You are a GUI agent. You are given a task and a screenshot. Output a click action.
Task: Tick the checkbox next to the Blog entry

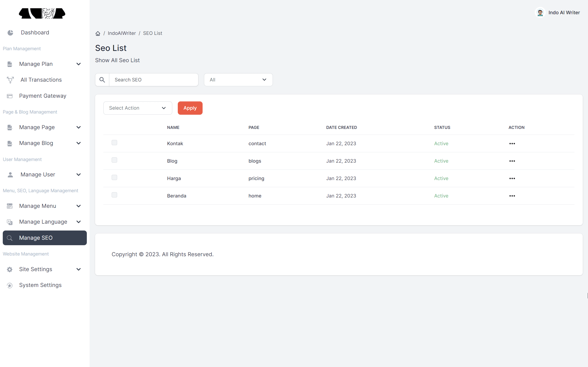(x=114, y=160)
